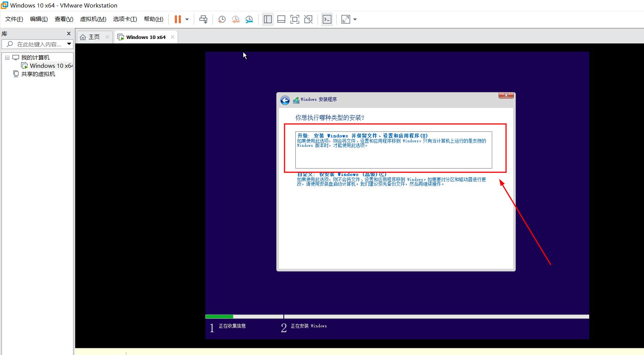Toggle the console view button
This screenshot has height=355, width=644.
click(327, 19)
